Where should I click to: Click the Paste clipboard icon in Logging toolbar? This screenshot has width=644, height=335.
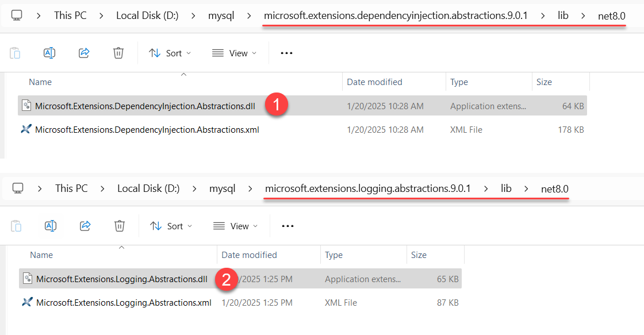(x=16, y=226)
